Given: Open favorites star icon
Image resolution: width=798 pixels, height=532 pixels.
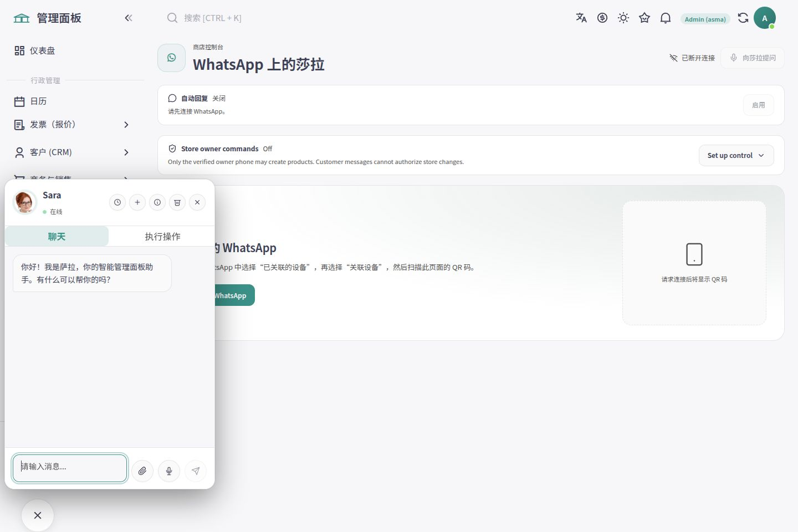Looking at the screenshot, I should tap(644, 18).
